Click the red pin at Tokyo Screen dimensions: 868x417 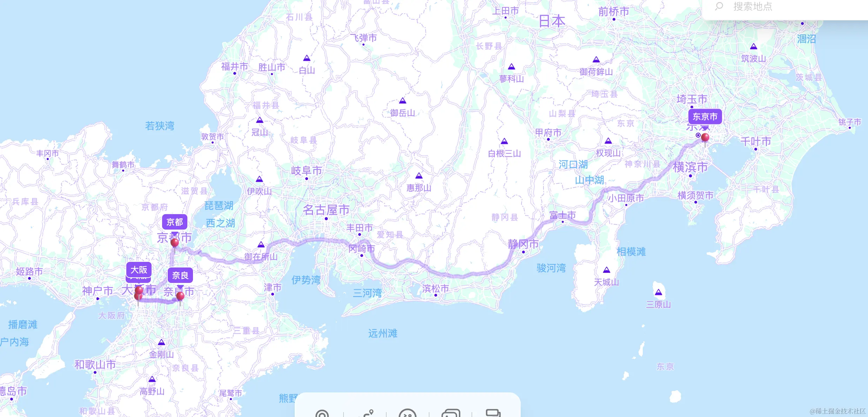point(705,137)
